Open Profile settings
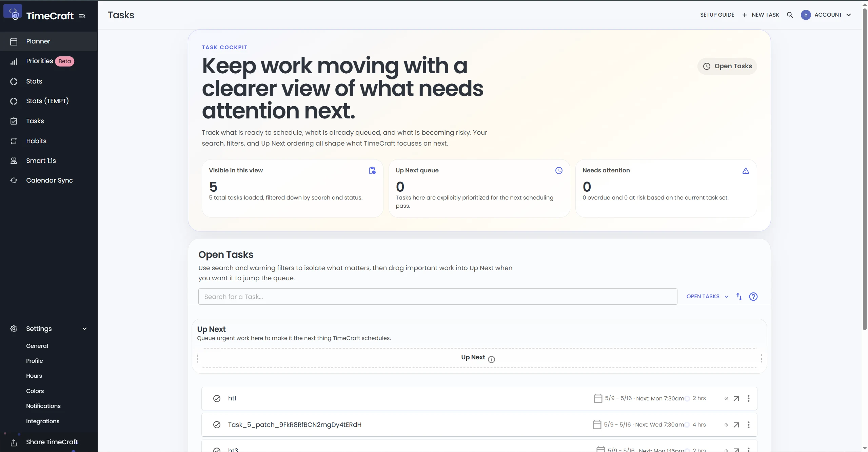 [x=35, y=361]
